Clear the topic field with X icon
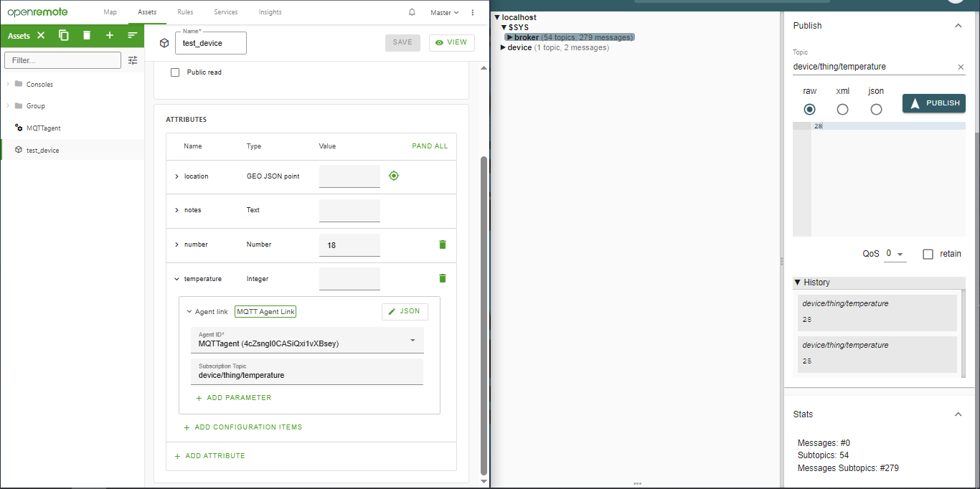Viewport: 980px width, 489px height. [x=961, y=67]
